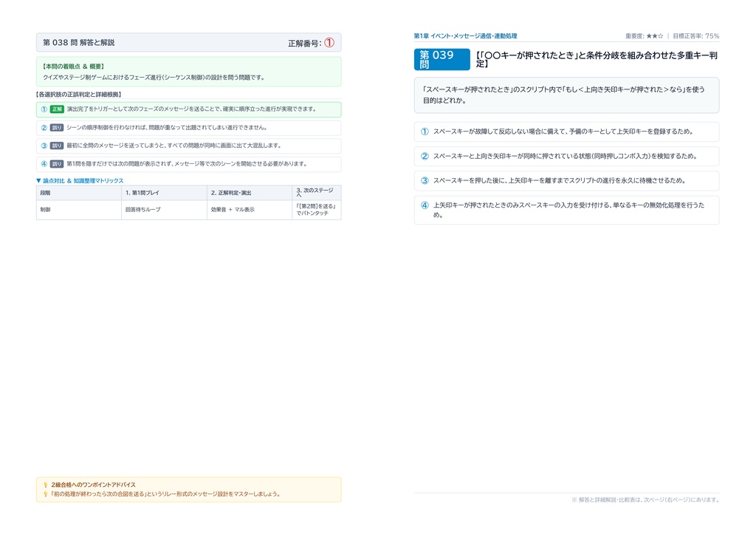The width and height of the screenshot is (756, 535).
Task: Select answer ④ 単なるキーの無効化処理
Action: coord(566,210)
